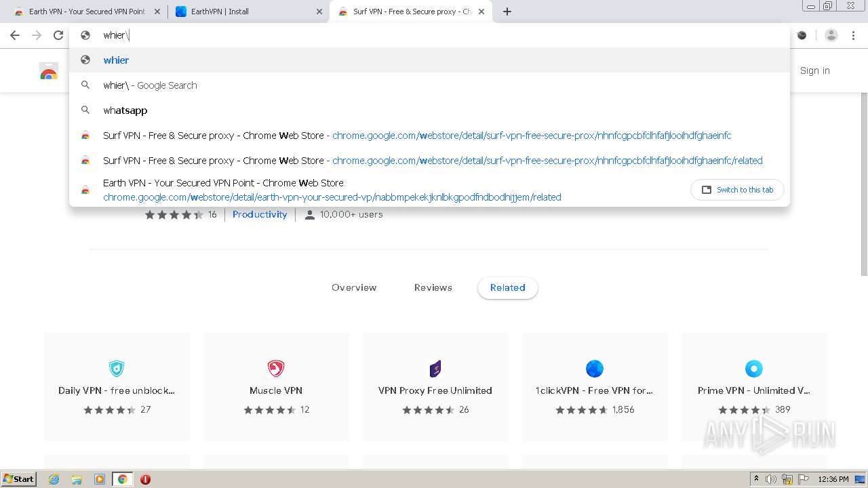Reload the current page
Viewport: 868px width, 488px height.
[58, 35]
